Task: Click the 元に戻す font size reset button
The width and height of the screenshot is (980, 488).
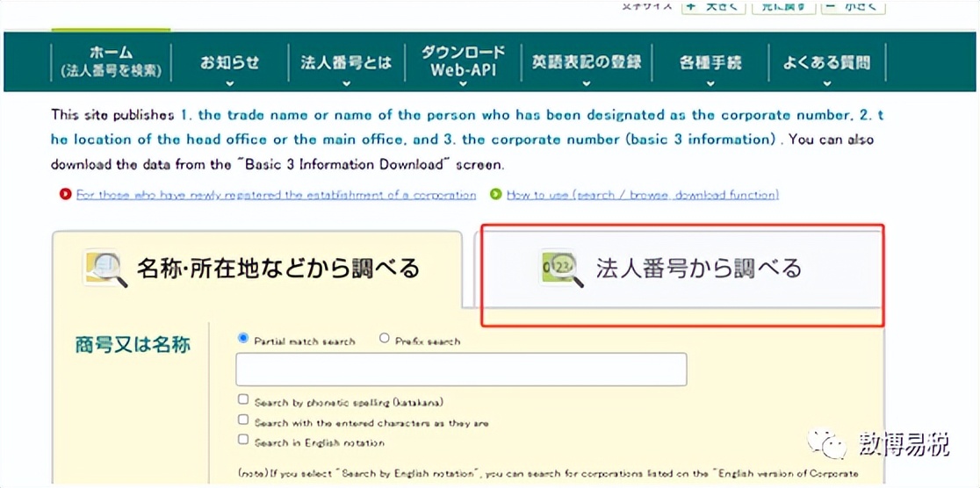Action: (784, 6)
